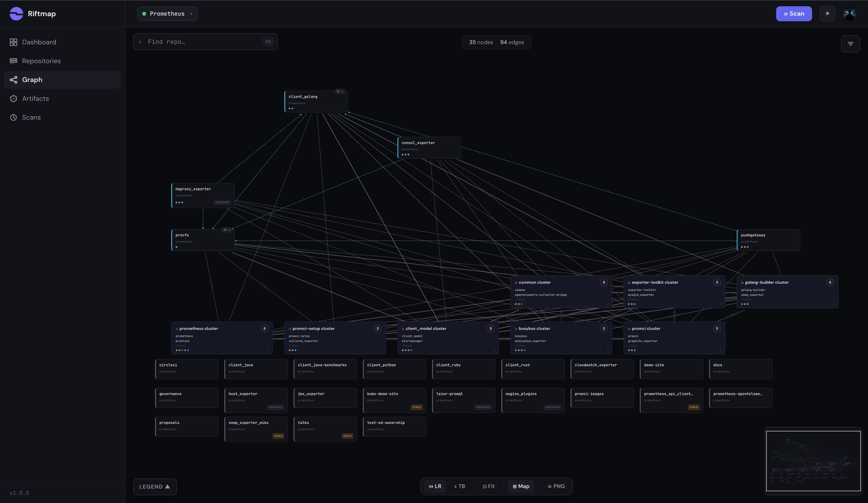868x503 pixels.
Task: Open the Prometheus organization dropdown
Action: coord(167,14)
